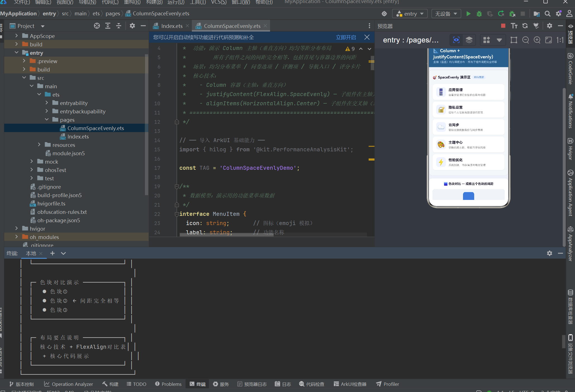Open IDE settings gear in top toolbar
The width and height of the screenshot is (575, 392).
click(x=559, y=14)
